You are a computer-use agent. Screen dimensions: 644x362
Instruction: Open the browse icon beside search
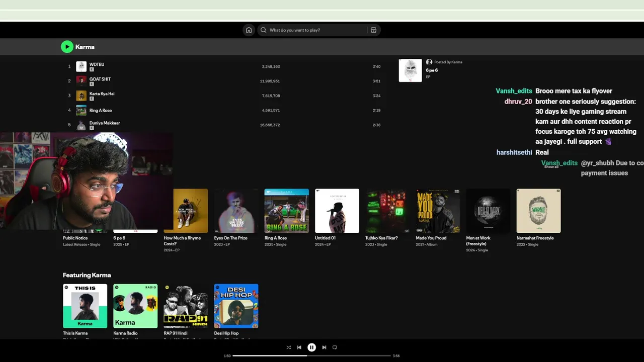point(373,30)
